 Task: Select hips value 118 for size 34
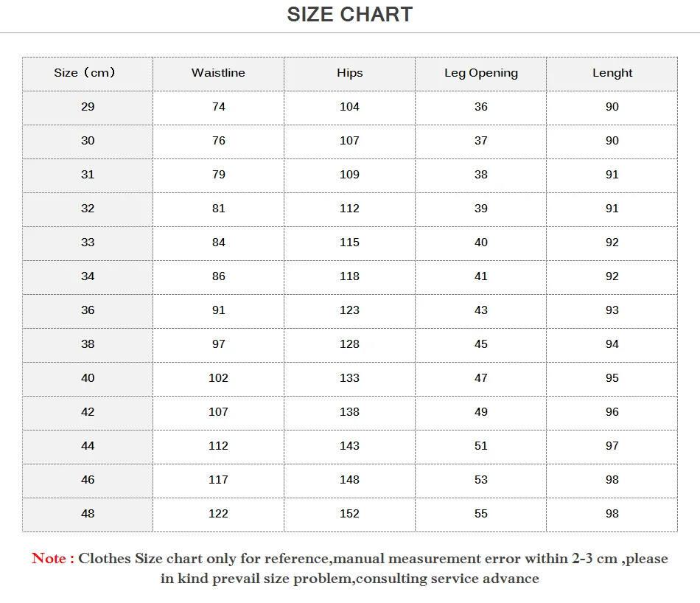[349, 276]
